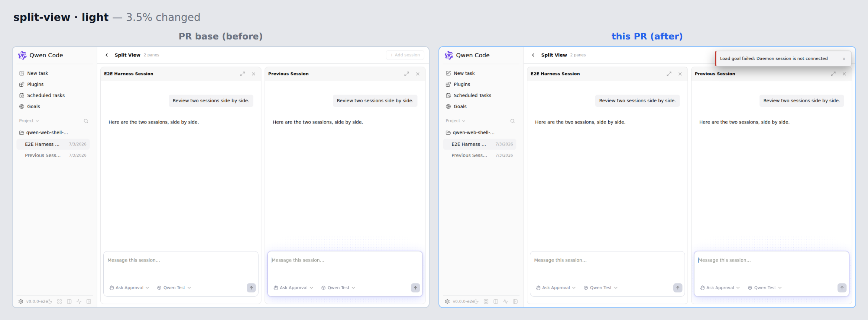This screenshot has width=868, height=320.
Task: Expand E2E Harness Session pane in after view
Action: point(669,74)
